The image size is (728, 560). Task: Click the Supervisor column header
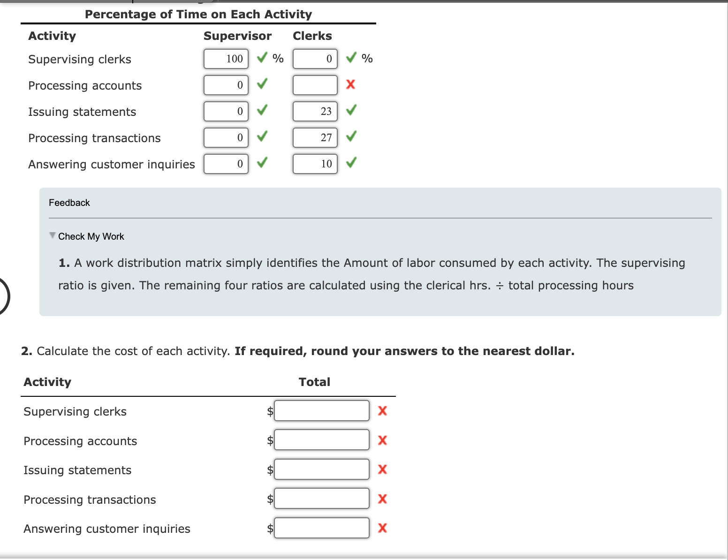[237, 36]
